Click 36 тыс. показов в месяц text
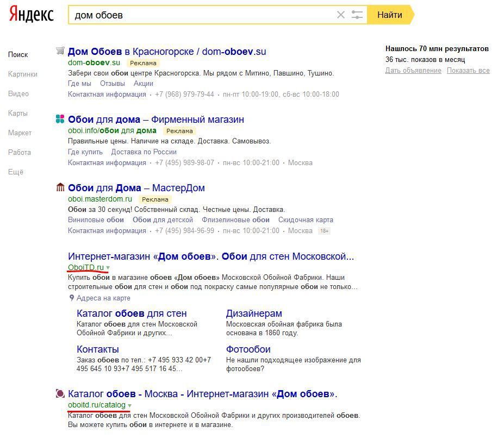504x439 pixels. (425, 60)
